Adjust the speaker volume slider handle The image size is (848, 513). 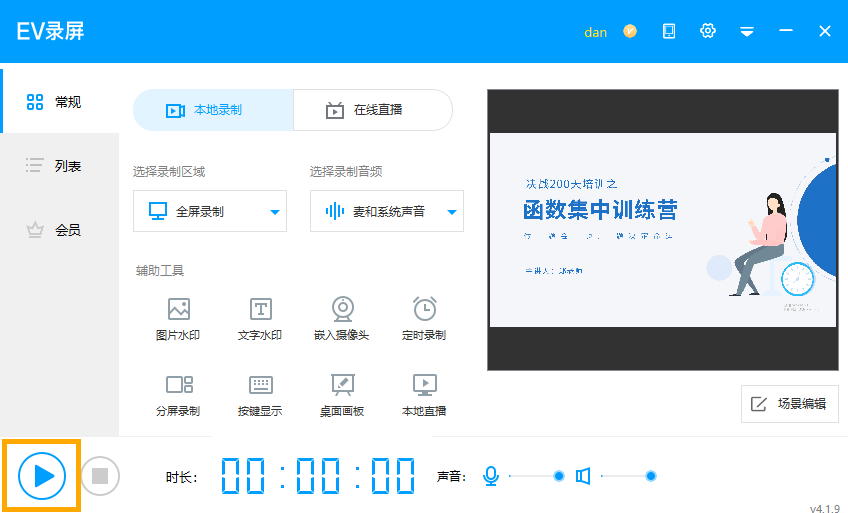[651, 476]
